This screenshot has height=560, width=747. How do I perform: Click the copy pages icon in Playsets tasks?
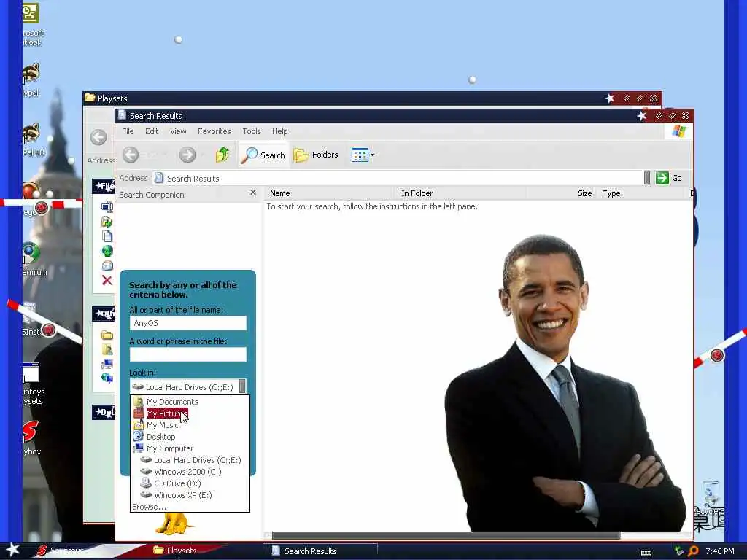click(x=107, y=236)
